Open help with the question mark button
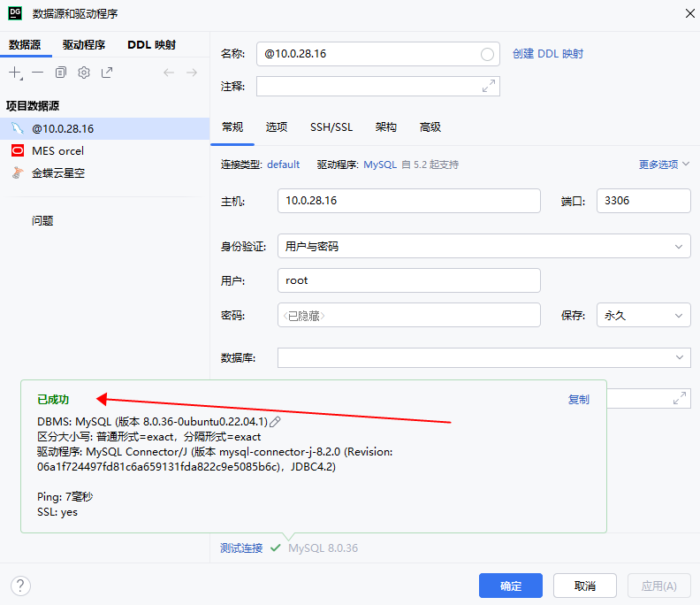This screenshot has width=700, height=605. (20, 586)
